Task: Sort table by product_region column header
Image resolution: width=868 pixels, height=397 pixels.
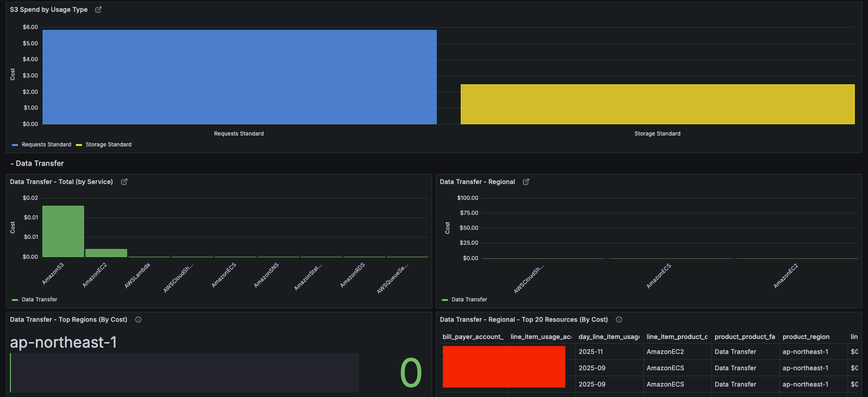Action: coord(806,337)
